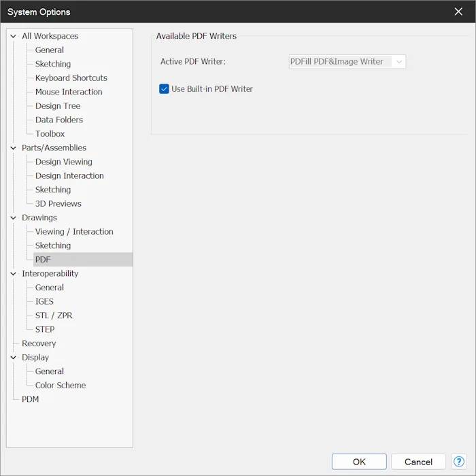Viewport: 476px width, 476px height.
Task: Confirm settings with OK button
Action: (359, 462)
